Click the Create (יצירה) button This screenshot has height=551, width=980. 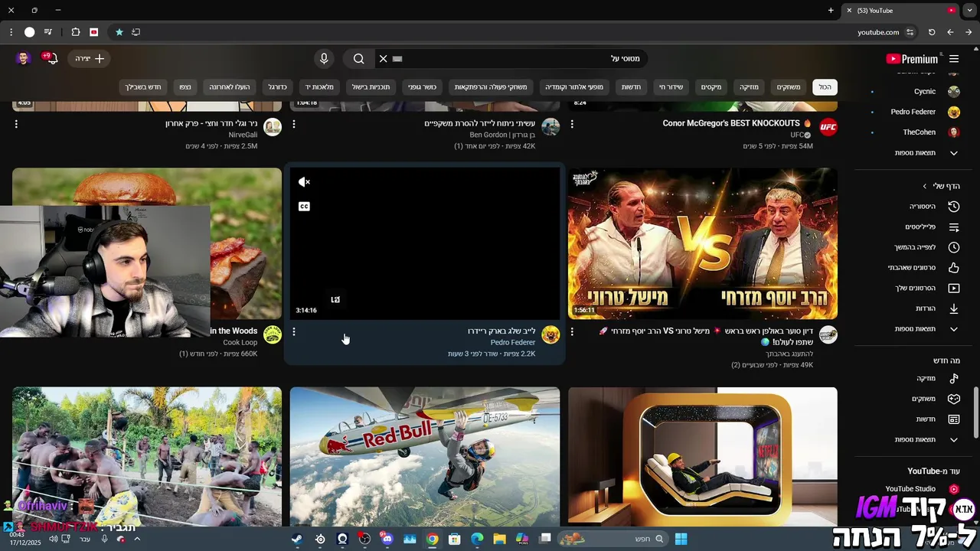90,59
